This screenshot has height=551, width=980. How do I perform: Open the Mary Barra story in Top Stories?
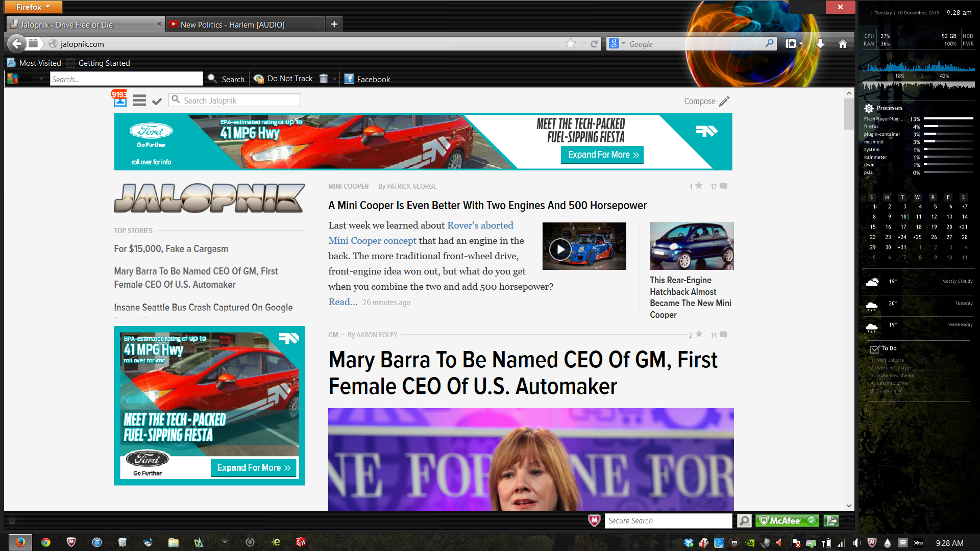[x=196, y=278]
